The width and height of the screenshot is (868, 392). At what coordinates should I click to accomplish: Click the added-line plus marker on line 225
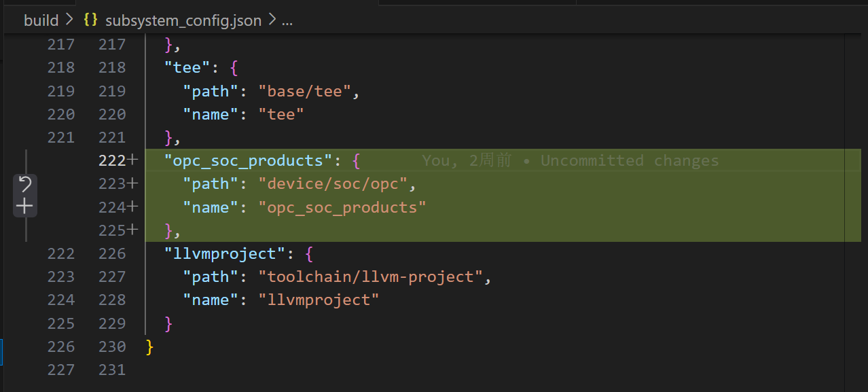coord(132,230)
